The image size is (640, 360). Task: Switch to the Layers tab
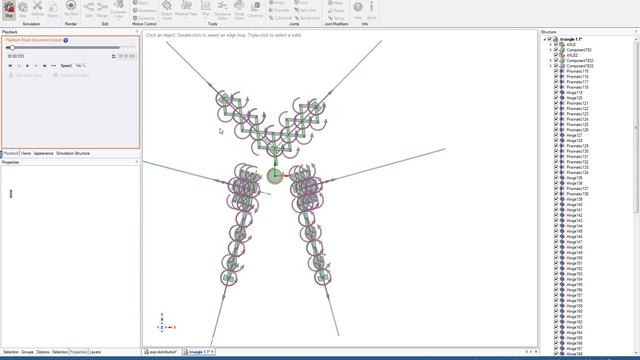tap(95, 352)
